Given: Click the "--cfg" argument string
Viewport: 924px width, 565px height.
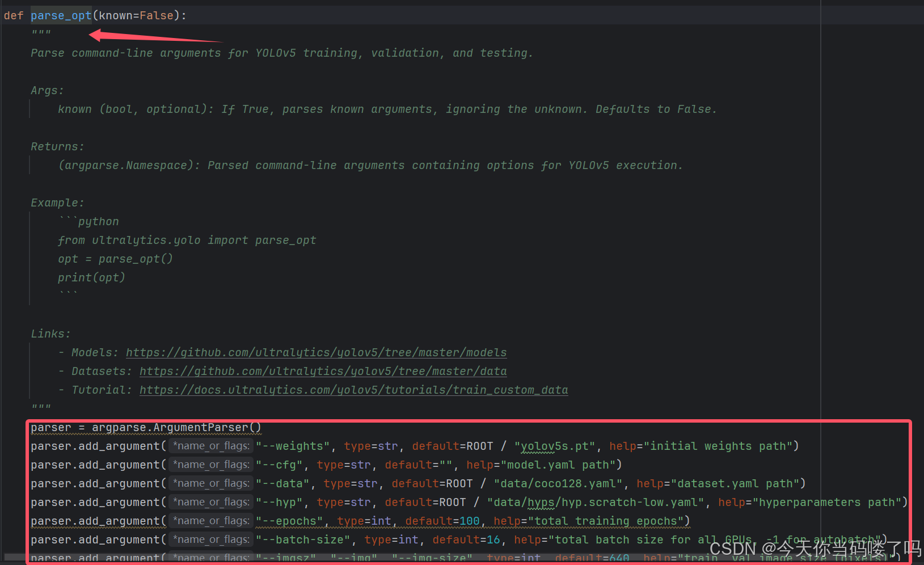Looking at the screenshot, I should click(x=279, y=465).
